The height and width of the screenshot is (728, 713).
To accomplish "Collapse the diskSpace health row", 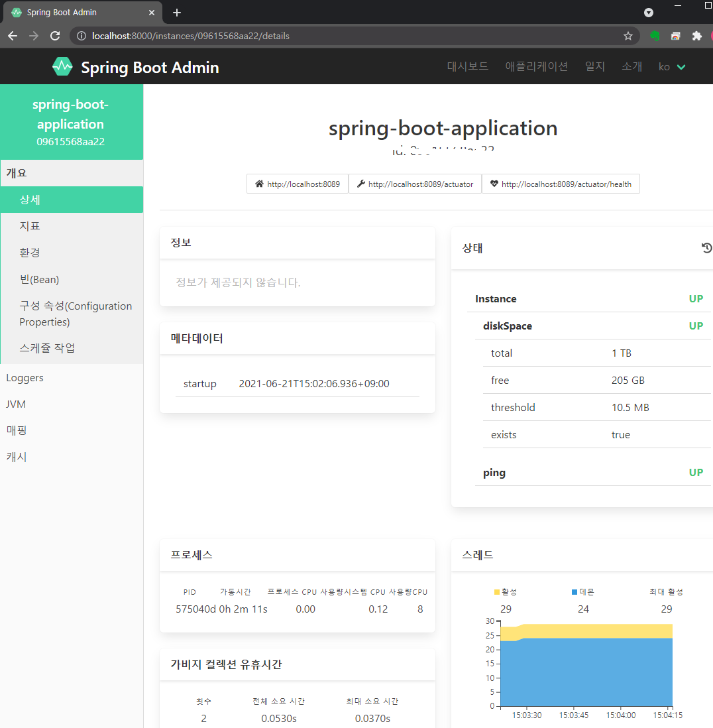I will click(592, 326).
